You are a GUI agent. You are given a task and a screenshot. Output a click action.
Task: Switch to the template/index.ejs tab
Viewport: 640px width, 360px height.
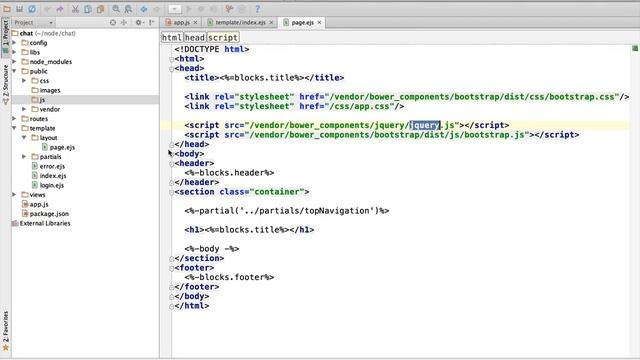click(x=240, y=22)
